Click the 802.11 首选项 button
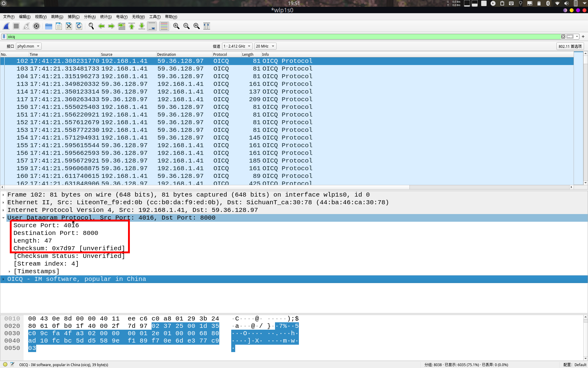Viewport: 588px width, 368px height. 570,46
